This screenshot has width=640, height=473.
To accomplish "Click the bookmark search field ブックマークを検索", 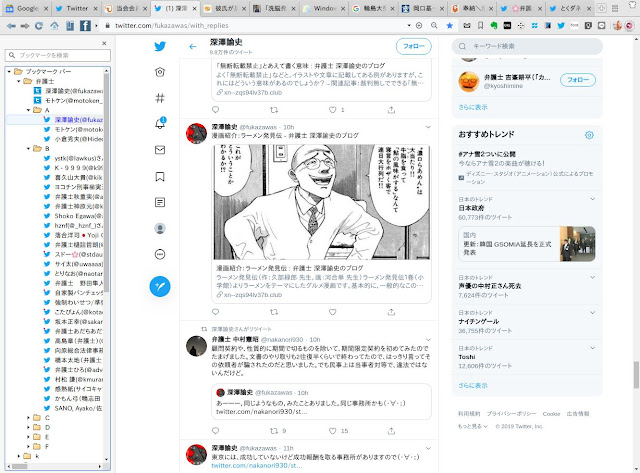I will tap(58, 55).
